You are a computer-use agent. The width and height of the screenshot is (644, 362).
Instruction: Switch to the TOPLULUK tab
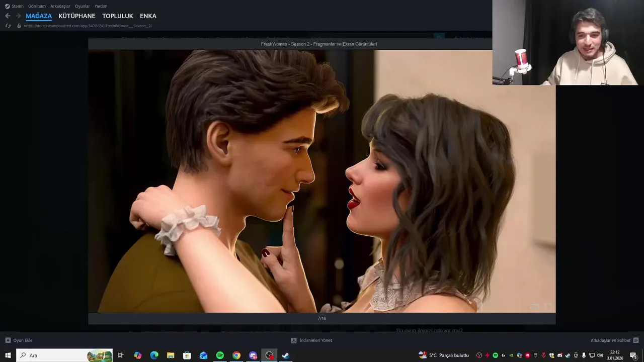(x=118, y=16)
